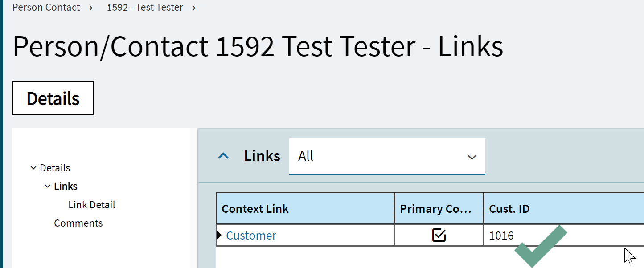
Task: Open the All filter dropdown arrow
Action: coord(472,157)
